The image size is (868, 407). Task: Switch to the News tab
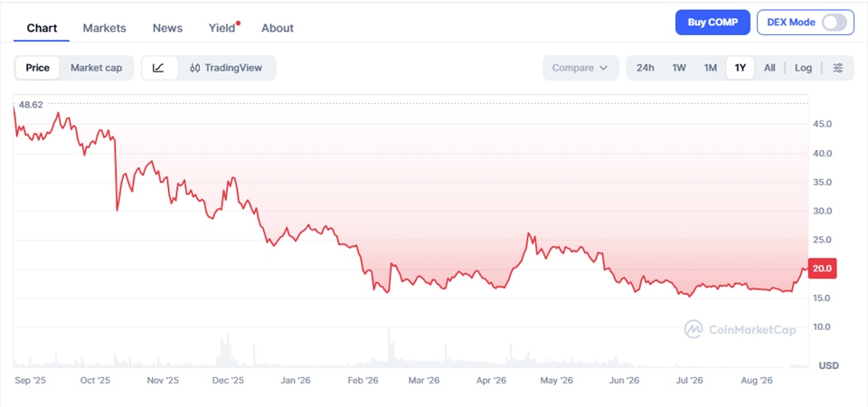click(x=168, y=28)
